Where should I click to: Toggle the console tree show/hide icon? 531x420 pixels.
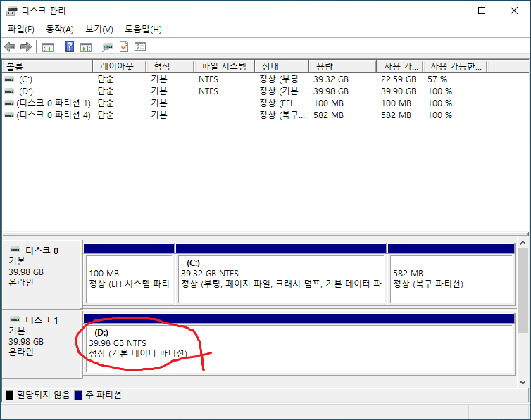pyautogui.click(x=47, y=47)
